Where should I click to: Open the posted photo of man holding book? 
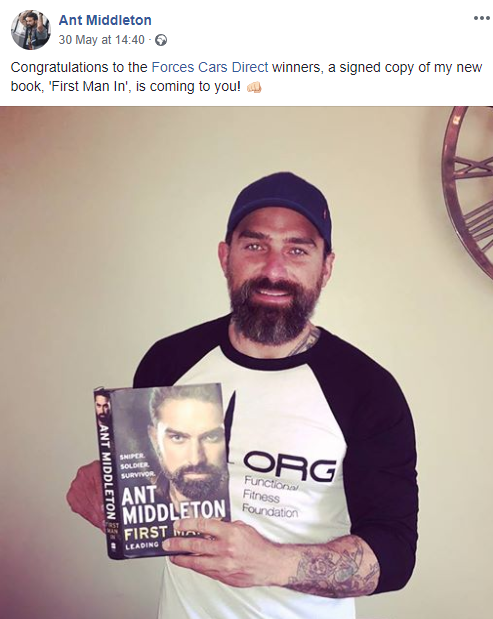(x=246, y=362)
